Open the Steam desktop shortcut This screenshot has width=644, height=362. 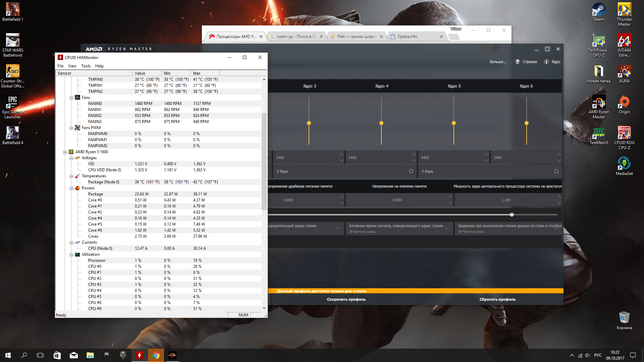click(598, 10)
